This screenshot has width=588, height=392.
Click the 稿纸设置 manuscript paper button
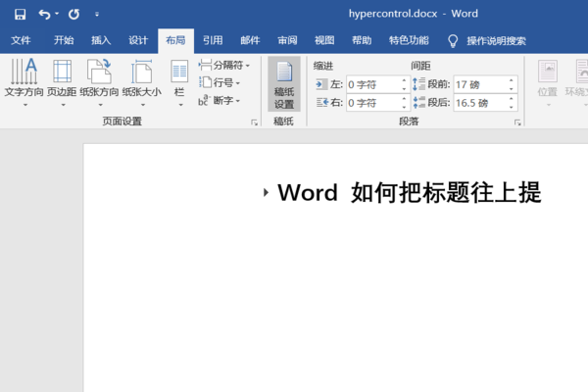click(284, 83)
